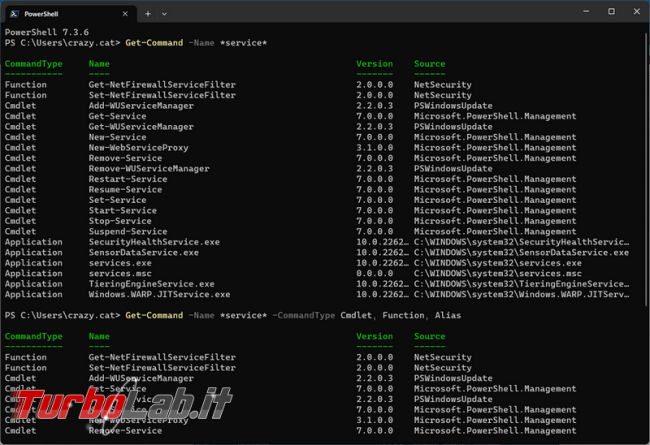This screenshot has width=650, height=445.
Task: Click 'SensorDataService.exe' in the Name column
Action: pyautogui.click(x=143, y=253)
